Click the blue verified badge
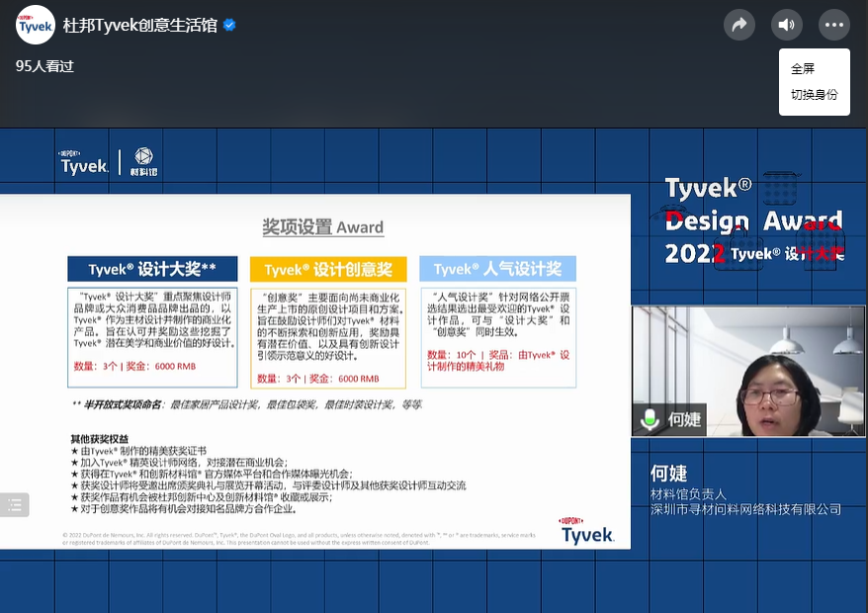The image size is (868, 613). click(x=229, y=25)
